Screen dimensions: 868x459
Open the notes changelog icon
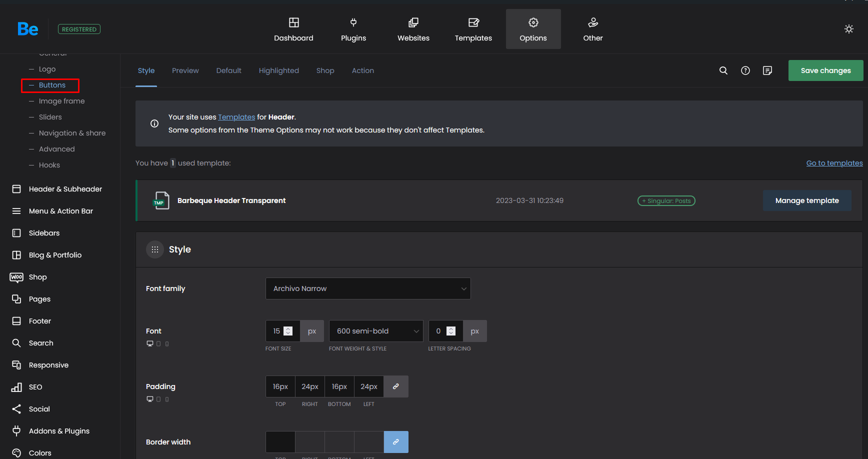(767, 70)
